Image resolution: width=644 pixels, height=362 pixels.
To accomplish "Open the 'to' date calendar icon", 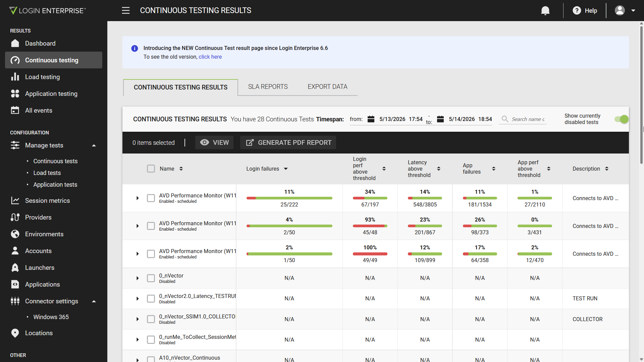I will pos(440,119).
